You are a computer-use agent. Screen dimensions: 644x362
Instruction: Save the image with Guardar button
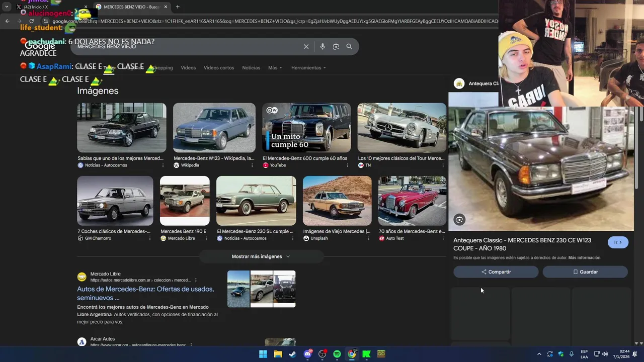(585, 272)
